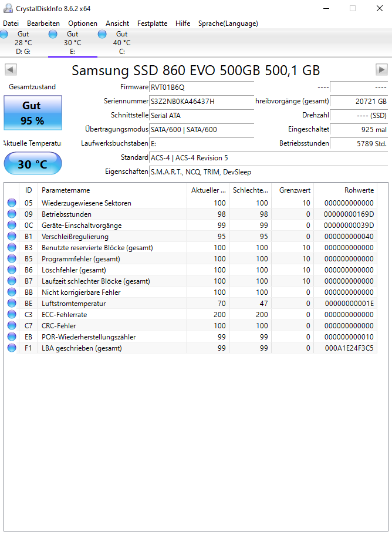Click the Schlechte column header

pyautogui.click(x=250, y=190)
